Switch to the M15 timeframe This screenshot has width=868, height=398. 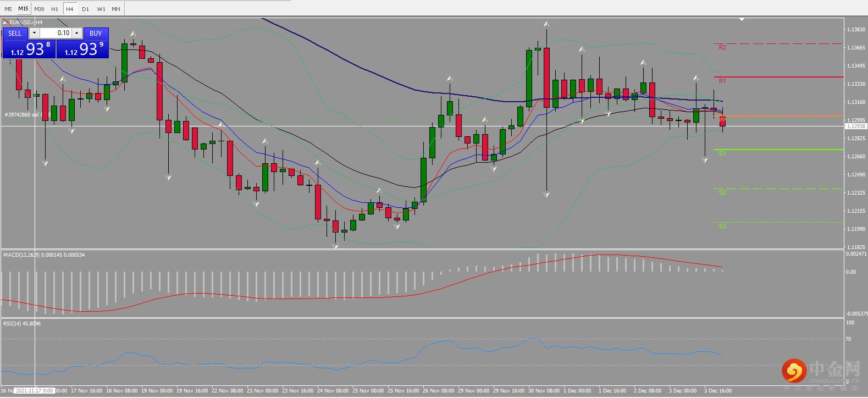[23, 9]
